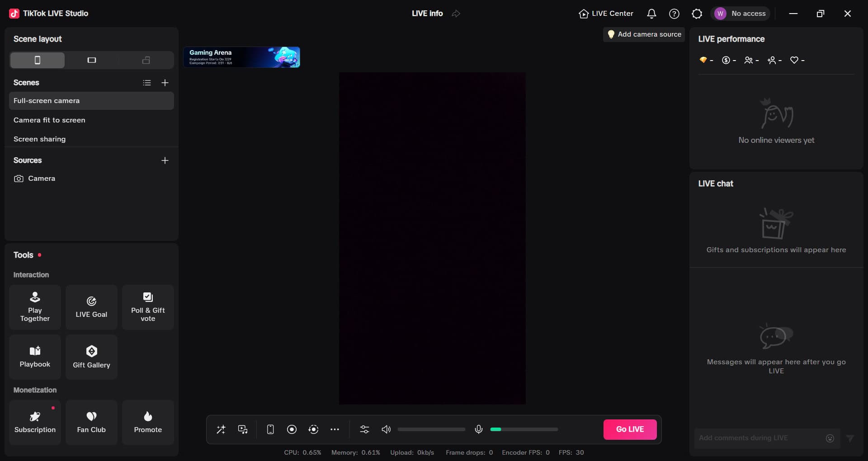This screenshot has height=461, width=868.
Task: Select the portrait scene layout
Action: (37, 60)
